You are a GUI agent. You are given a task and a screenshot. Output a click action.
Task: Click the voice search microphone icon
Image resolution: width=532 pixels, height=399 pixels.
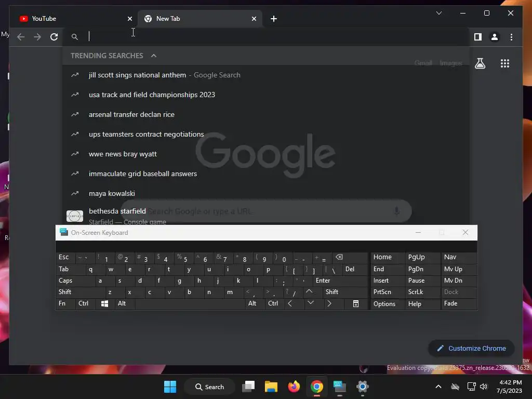(x=396, y=211)
